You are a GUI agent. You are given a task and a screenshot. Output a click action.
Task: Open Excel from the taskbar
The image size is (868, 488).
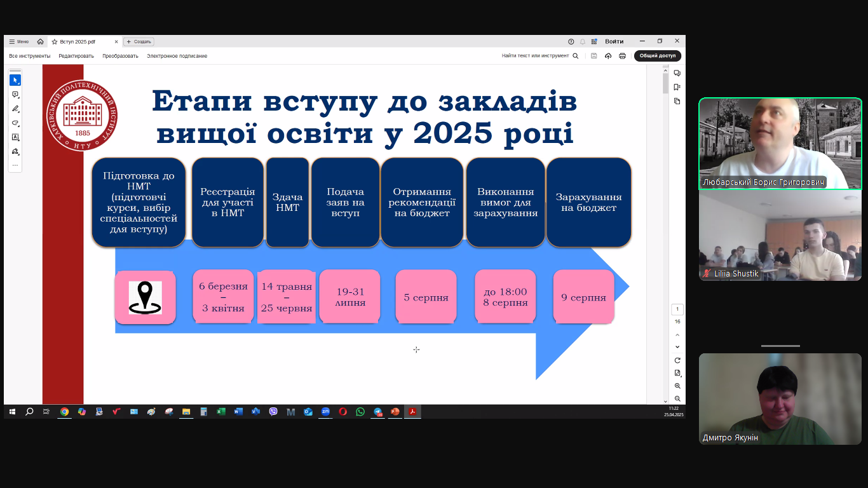(x=221, y=412)
